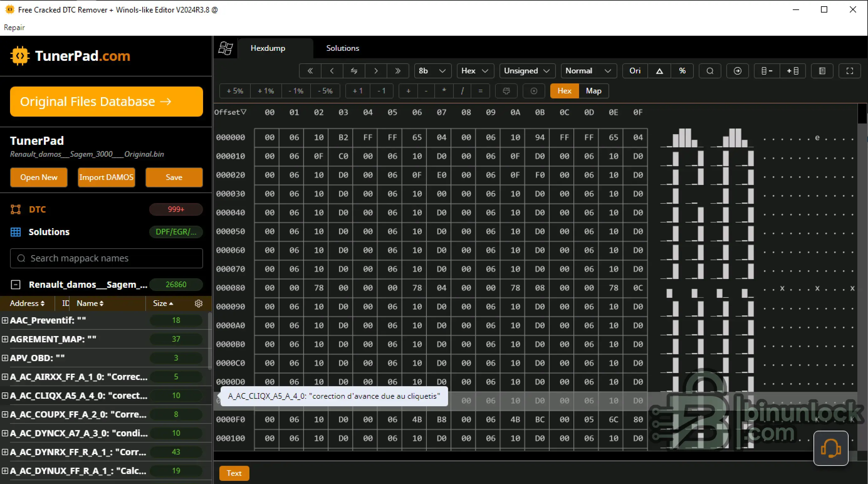Open the Original Files Database link
The image size is (868, 484).
[107, 102]
